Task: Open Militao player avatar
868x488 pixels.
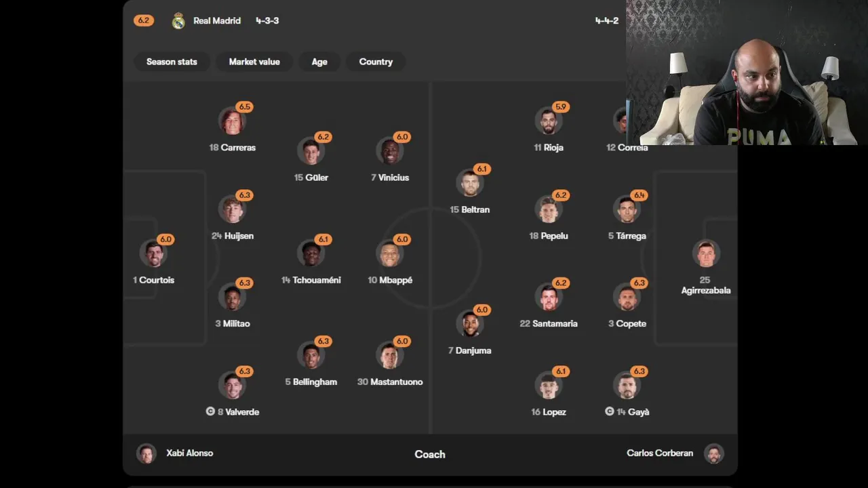Action: click(x=232, y=297)
